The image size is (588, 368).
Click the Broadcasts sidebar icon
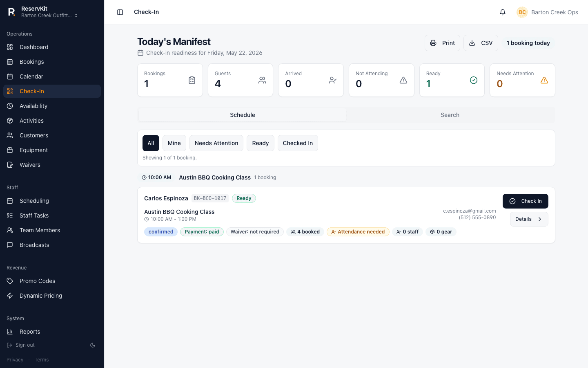[10, 245]
